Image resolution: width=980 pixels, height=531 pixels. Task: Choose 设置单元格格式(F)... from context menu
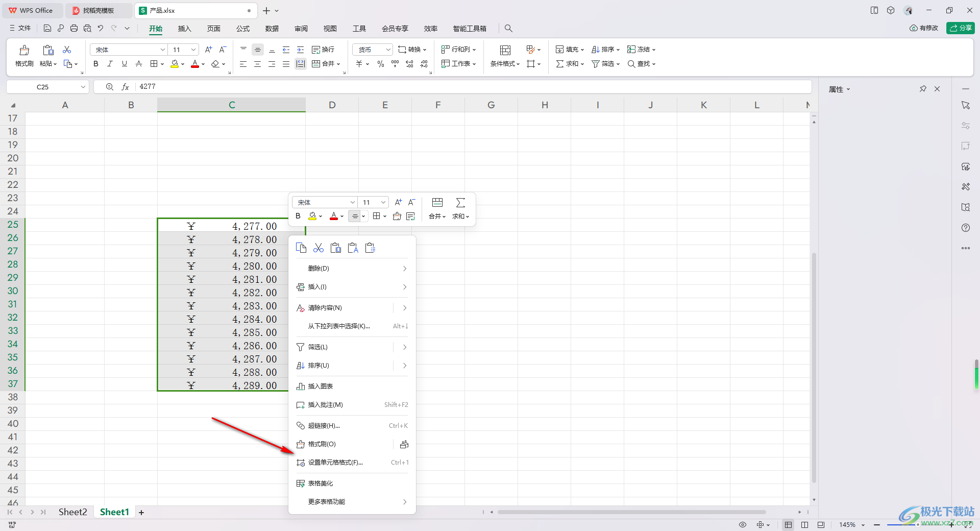[x=352, y=463]
